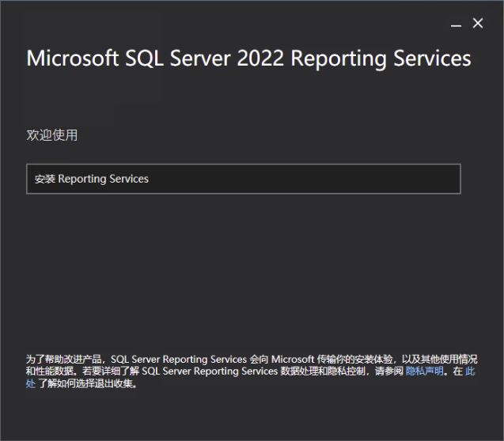Open the 隐私声明 privacy statement link

click(424, 371)
